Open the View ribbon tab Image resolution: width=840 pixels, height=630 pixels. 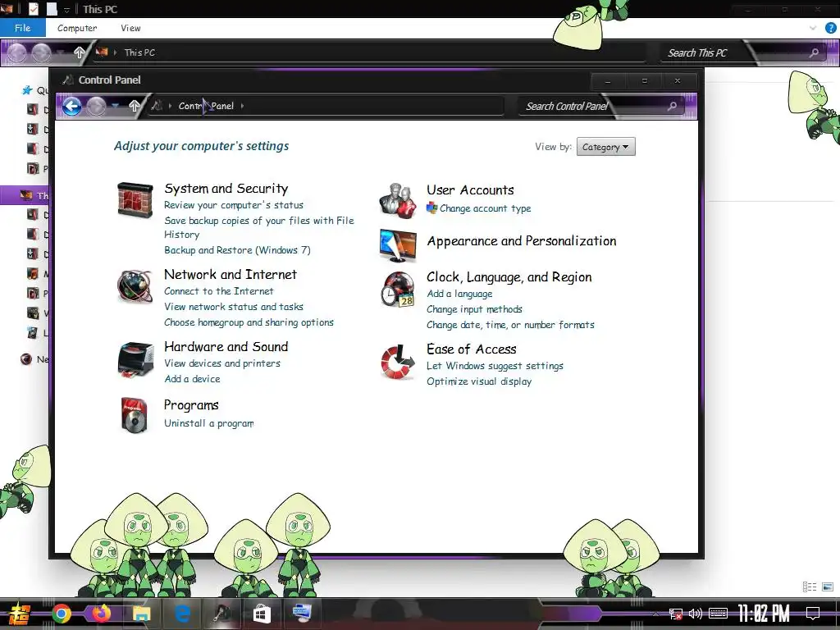click(x=130, y=28)
